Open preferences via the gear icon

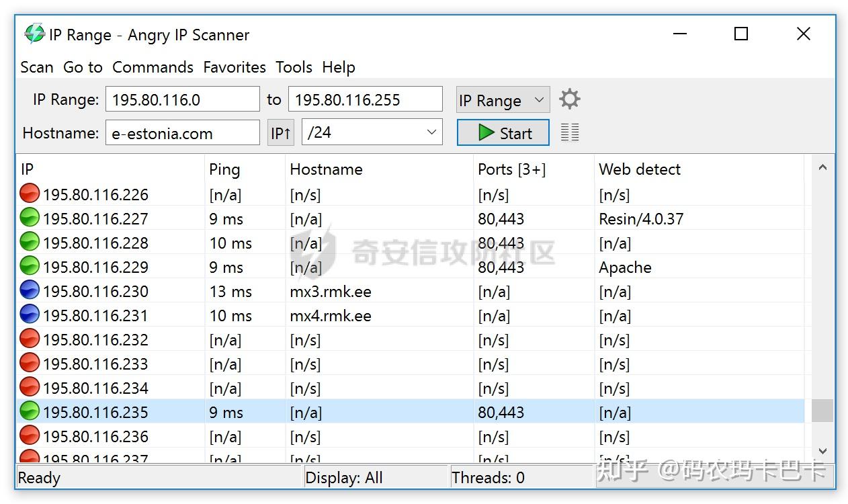(x=569, y=99)
